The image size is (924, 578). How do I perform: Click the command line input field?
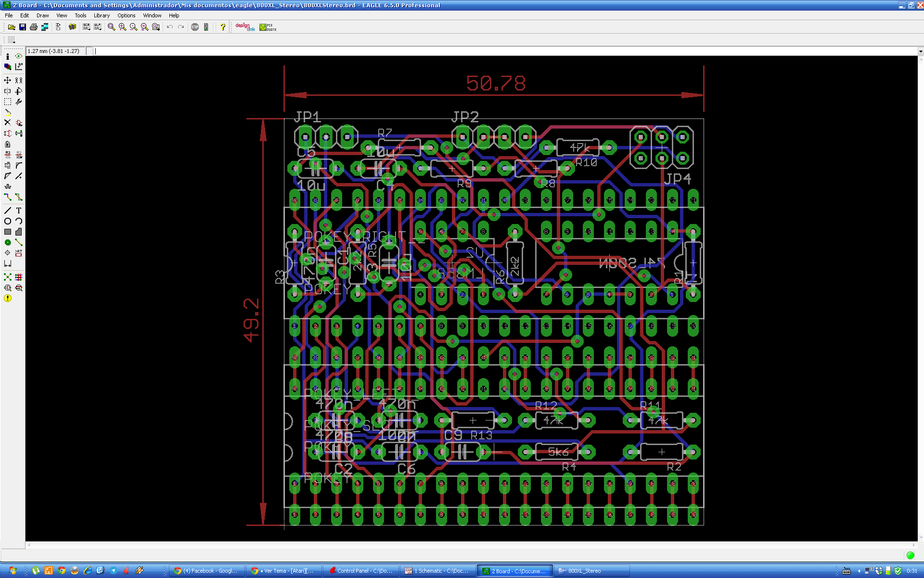click(481, 51)
